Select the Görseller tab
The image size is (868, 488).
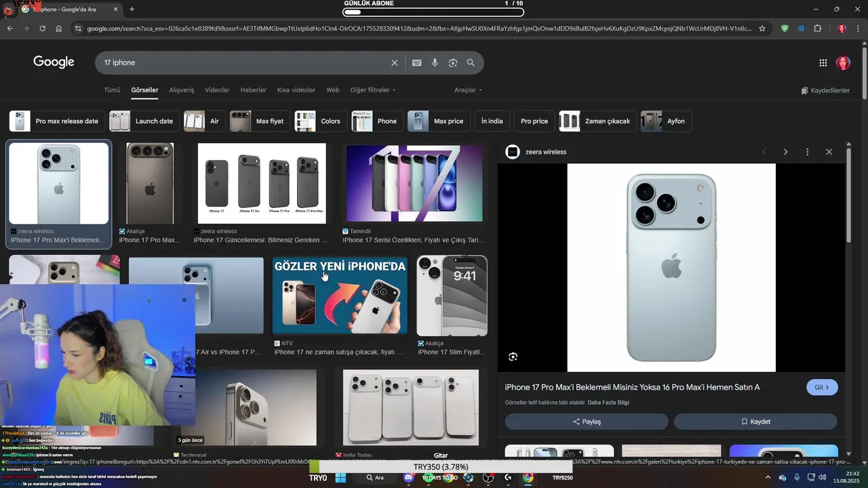pyautogui.click(x=144, y=90)
